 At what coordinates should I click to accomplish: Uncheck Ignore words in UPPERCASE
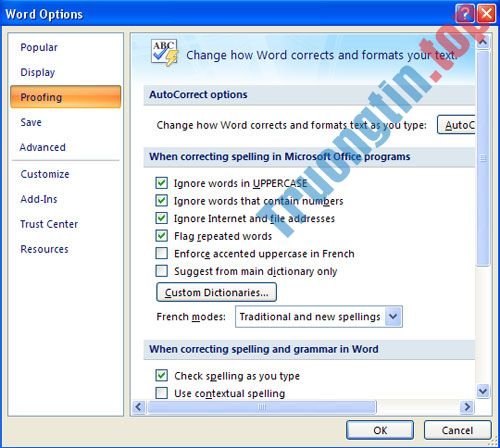[x=162, y=183]
